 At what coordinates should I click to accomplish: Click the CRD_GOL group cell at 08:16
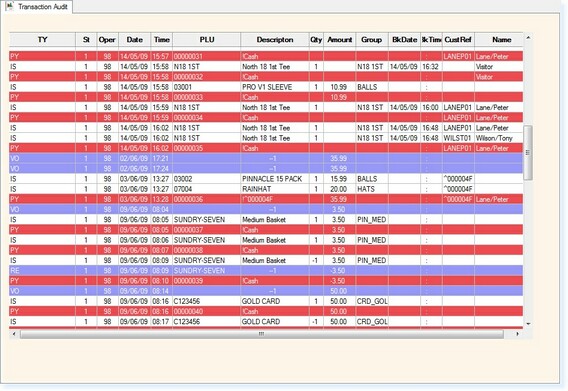click(372, 301)
